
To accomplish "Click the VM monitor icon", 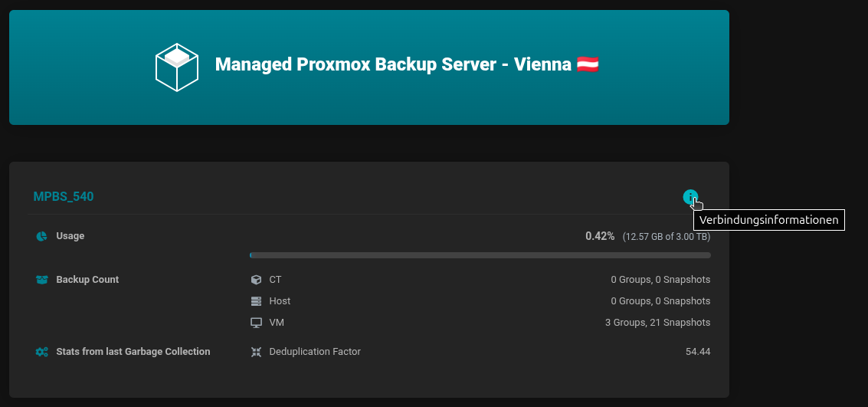I will (256, 323).
